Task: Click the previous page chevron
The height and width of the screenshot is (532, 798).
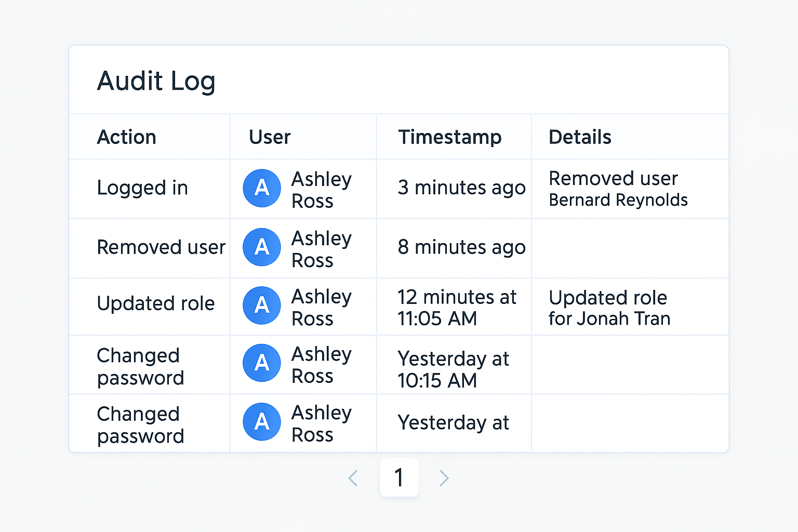Action: [x=353, y=478]
